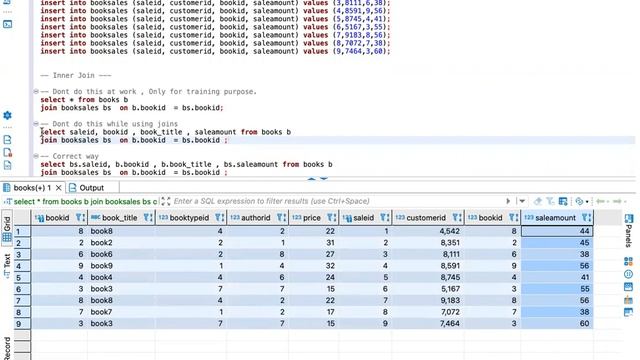
Task: Open filter menu on saleamount column
Action: pyautogui.click(x=586, y=218)
